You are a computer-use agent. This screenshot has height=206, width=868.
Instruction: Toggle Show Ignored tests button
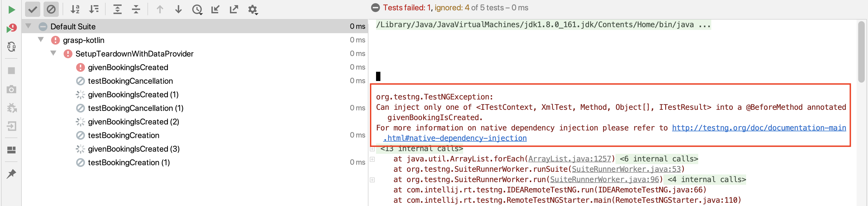pyautogui.click(x=51, y=10)
